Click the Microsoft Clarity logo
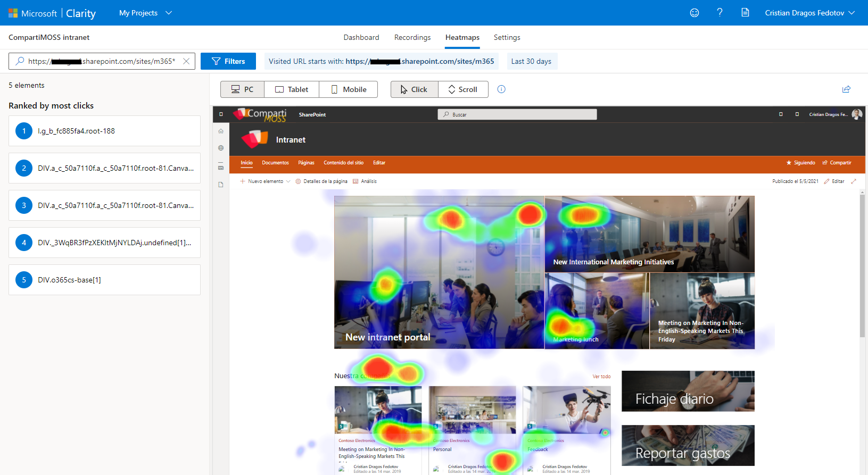Viewport: 868px width, 475px height. pos(52,13)
